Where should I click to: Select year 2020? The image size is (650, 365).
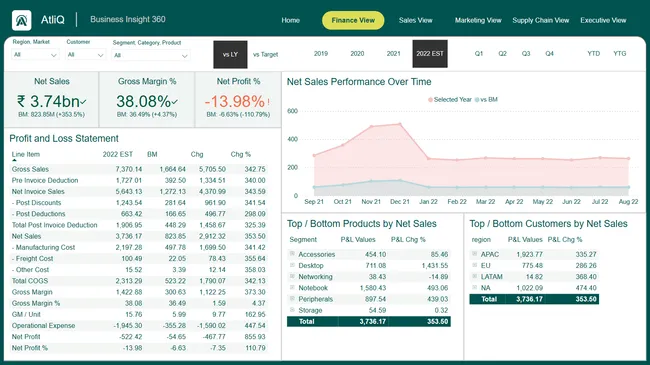(x=357, y=54)
